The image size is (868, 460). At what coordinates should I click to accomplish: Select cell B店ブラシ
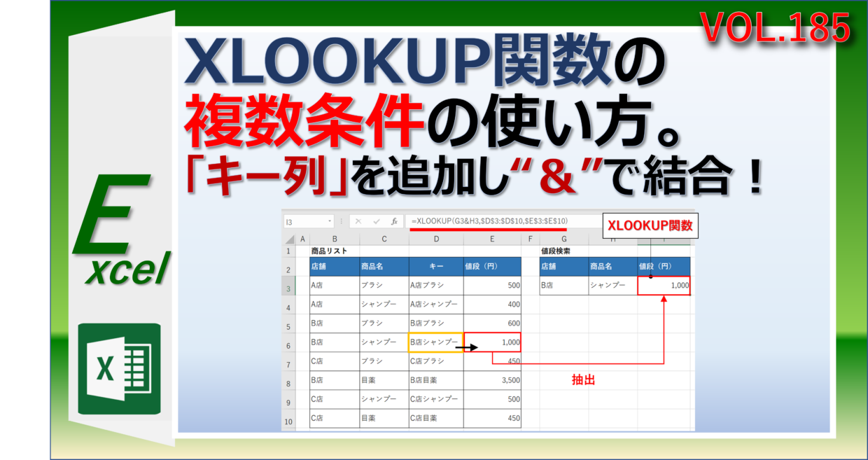click(436, 323)
